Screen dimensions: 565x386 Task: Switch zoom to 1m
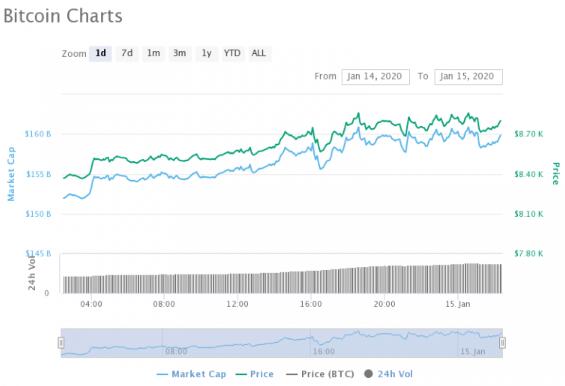coord(154,53)
